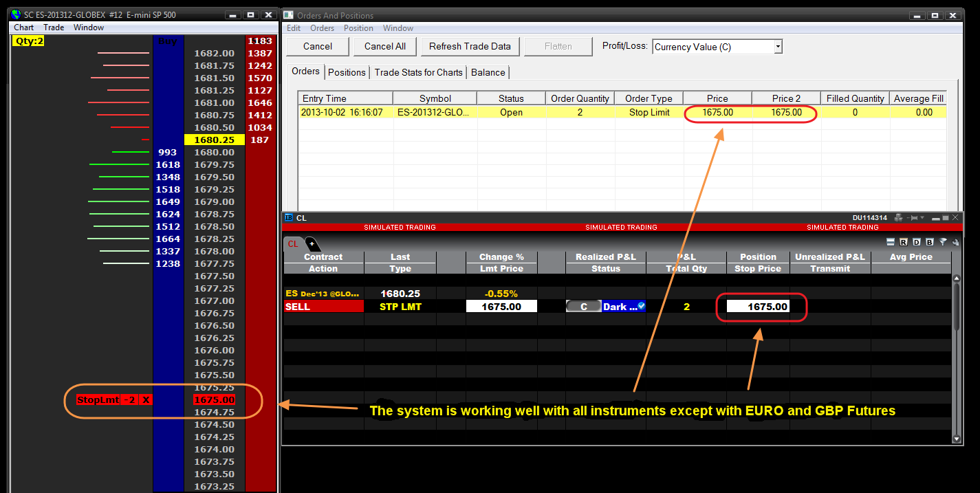
Task: Open the Trade menu in Sierra Chart
Action: pyautogui.click(x=54, y=28)
